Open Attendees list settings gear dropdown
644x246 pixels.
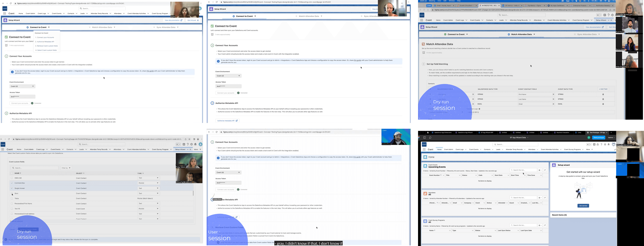pos(540,198)
